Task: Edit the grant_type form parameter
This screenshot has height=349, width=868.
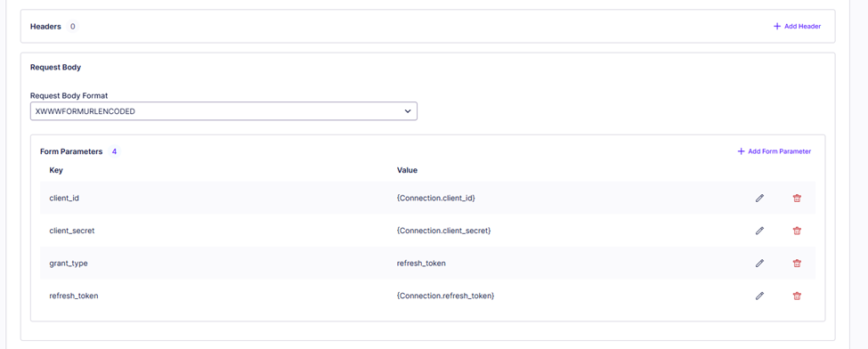Action: [759, 264]
